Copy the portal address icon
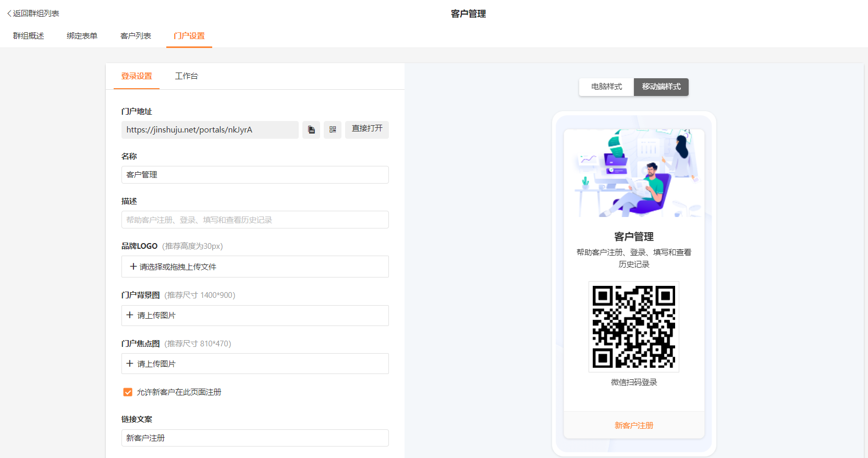The width and height of the screenshot is (868, 458). pyautogui.click(x=311, y=130)
